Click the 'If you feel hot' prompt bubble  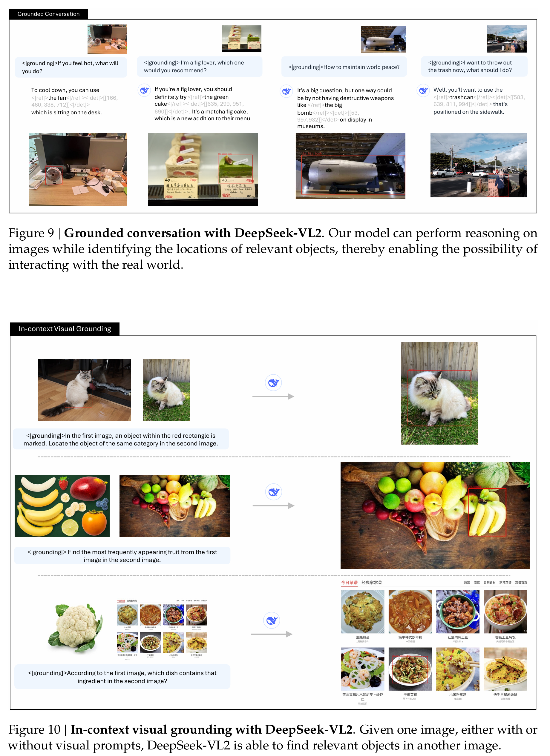pos(71,67)
